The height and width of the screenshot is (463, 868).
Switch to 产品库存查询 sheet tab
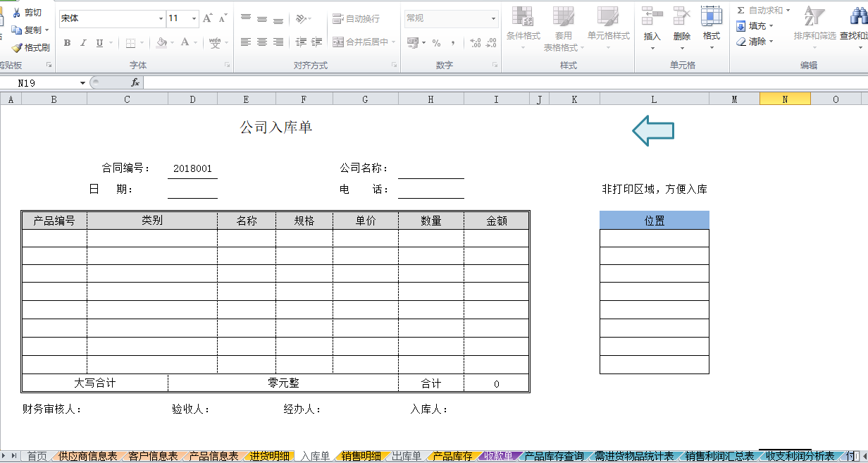click(x=554, y=457)
